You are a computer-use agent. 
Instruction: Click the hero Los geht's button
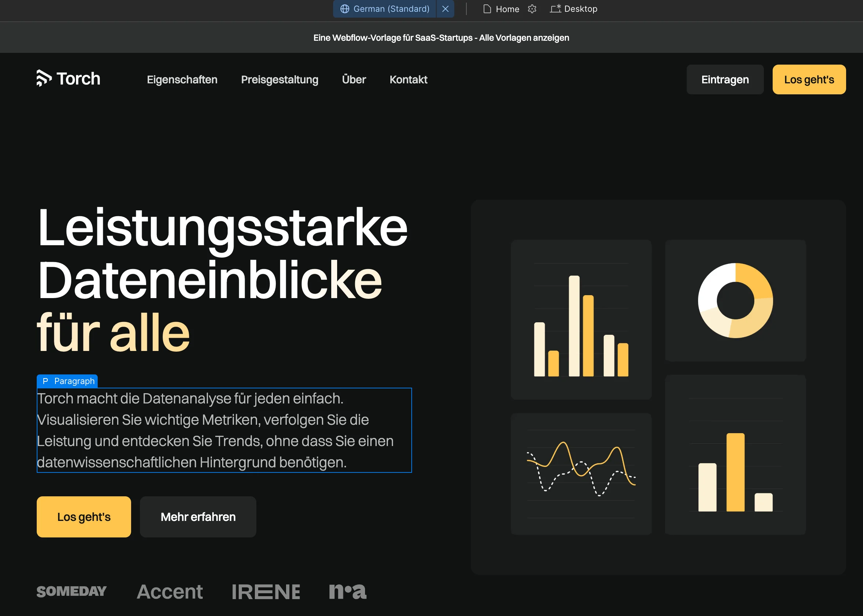point(84,517)
